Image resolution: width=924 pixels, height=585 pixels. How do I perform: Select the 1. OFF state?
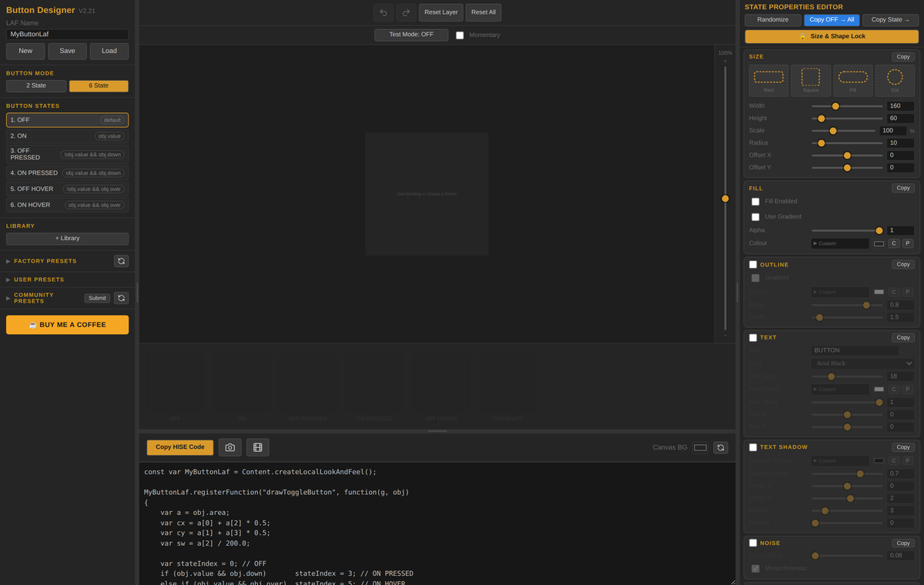(x=67, y=120)
